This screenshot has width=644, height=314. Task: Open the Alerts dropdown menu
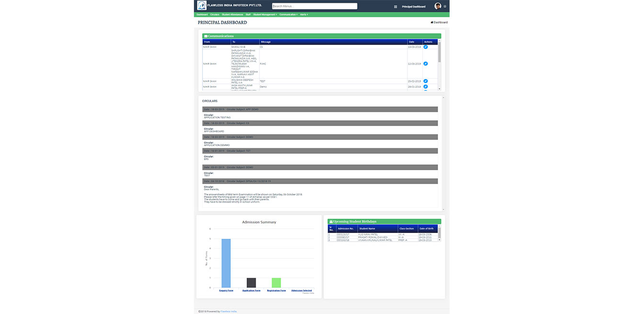(304, 14)
